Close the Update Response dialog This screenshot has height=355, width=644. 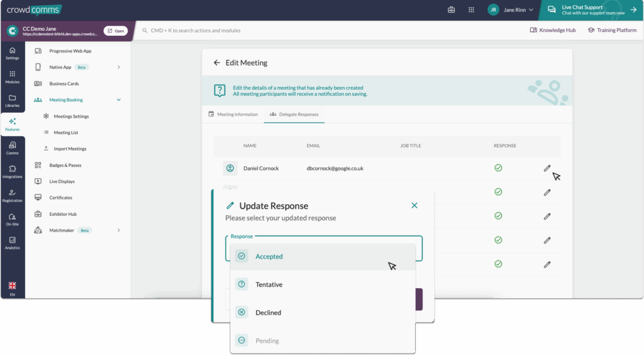pos(414,205)
